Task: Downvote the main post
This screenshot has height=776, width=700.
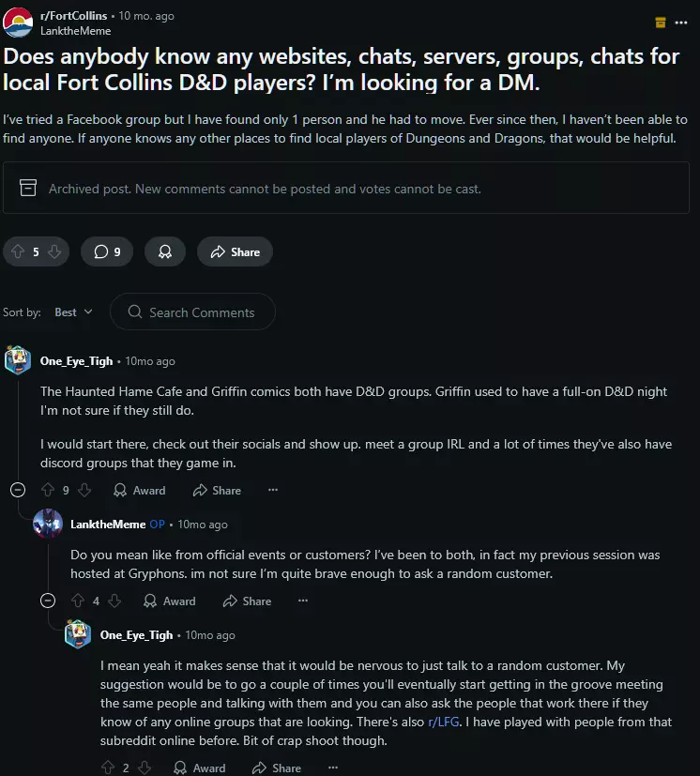Action: coord(54,251)
